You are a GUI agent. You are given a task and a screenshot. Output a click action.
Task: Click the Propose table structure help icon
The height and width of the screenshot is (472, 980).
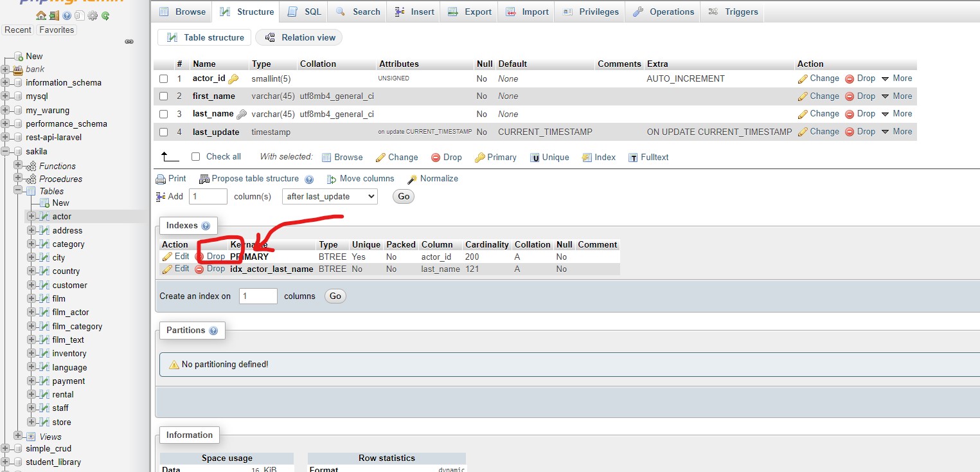309,179
